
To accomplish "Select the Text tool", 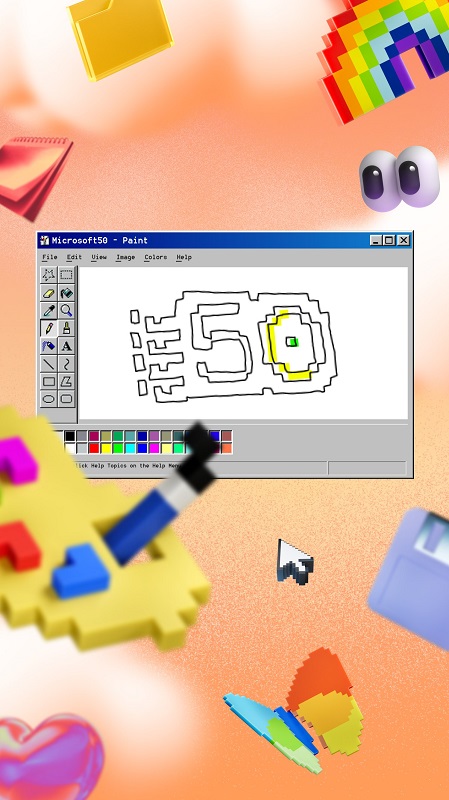I will (66, 346).
